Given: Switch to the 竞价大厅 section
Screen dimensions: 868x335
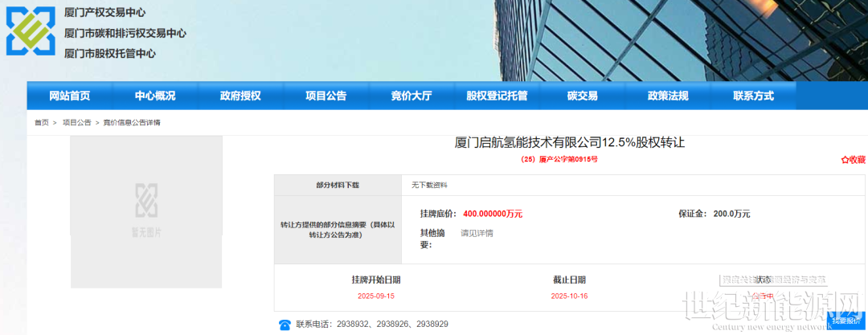Looking at the screenshot, I should [x=411, y=96].
